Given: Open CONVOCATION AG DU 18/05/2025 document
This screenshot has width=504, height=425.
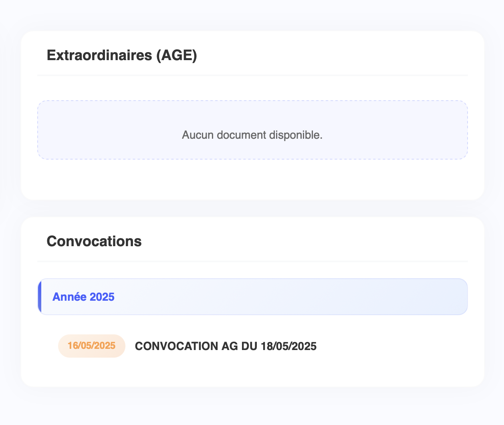Looking at the screenshot, I should pyautogui.click(x=225, y=346).
